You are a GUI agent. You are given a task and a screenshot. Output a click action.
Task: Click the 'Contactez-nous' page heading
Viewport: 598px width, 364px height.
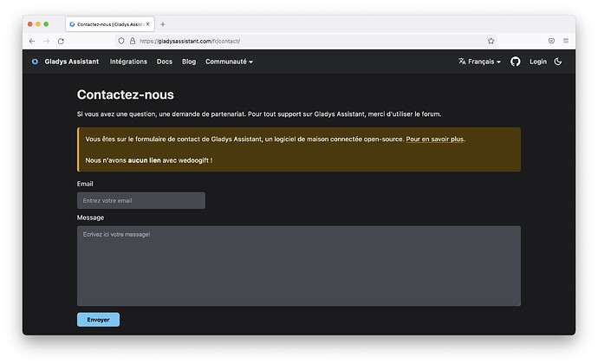[x=126, y=94]
